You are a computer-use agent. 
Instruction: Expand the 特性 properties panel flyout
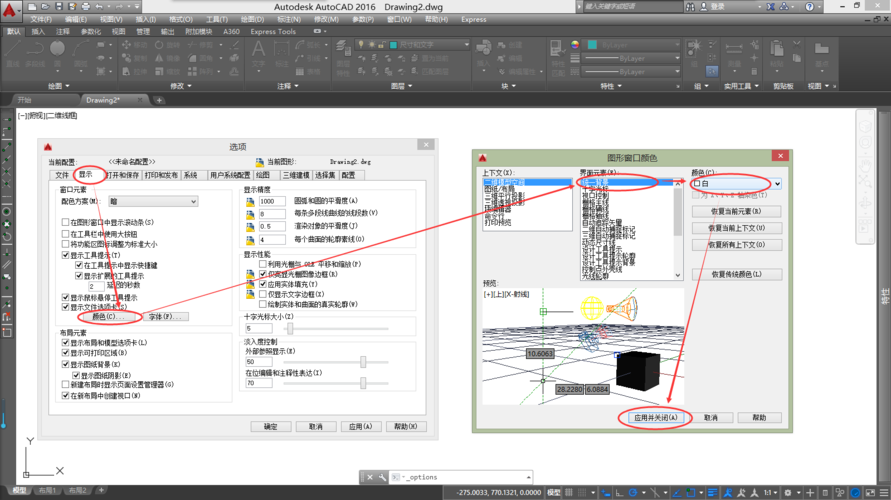coord(611,86)
